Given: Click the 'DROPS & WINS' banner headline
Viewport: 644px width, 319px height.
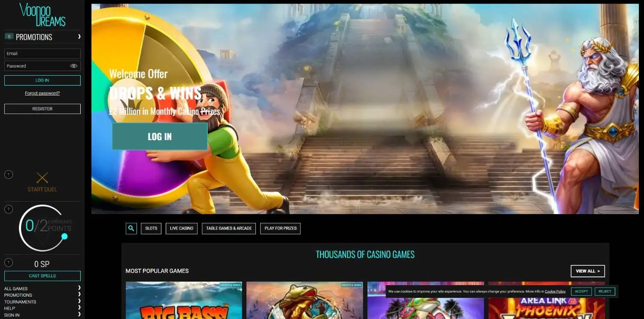Looking at the screenshot, I should point(155,93).
